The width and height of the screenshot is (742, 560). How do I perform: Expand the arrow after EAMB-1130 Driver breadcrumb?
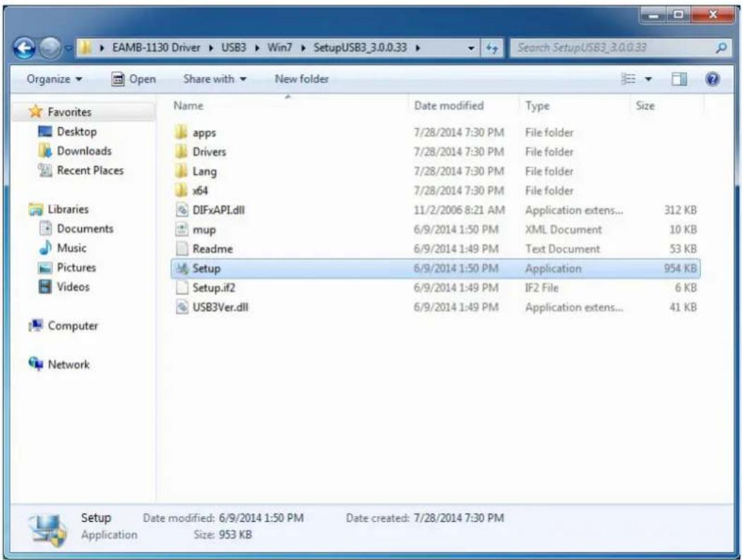click(x=211, y=48)
